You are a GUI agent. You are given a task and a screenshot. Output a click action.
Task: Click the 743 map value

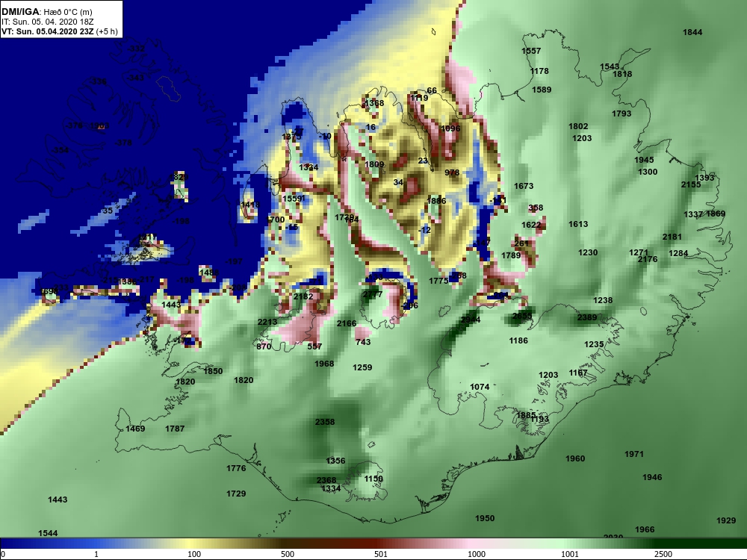tap(363, 342)
